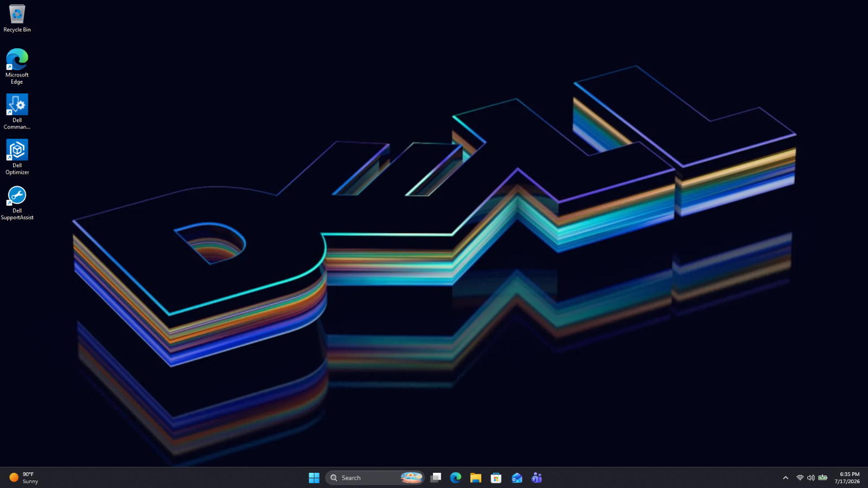Select the Dell SupportAssist desktop shortcut
The height and width of the screenshot is (488, 868).
click(17, 202)
